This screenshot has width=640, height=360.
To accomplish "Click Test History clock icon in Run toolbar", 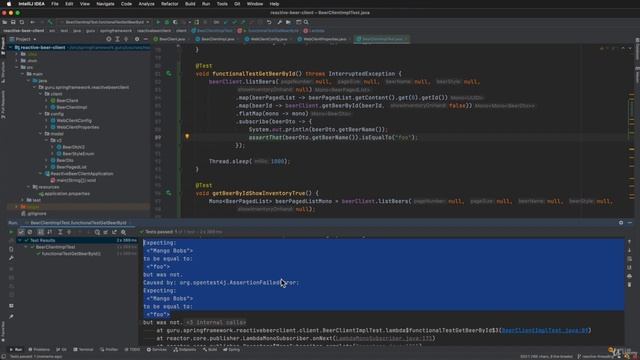I will click(x=97, y=232).
